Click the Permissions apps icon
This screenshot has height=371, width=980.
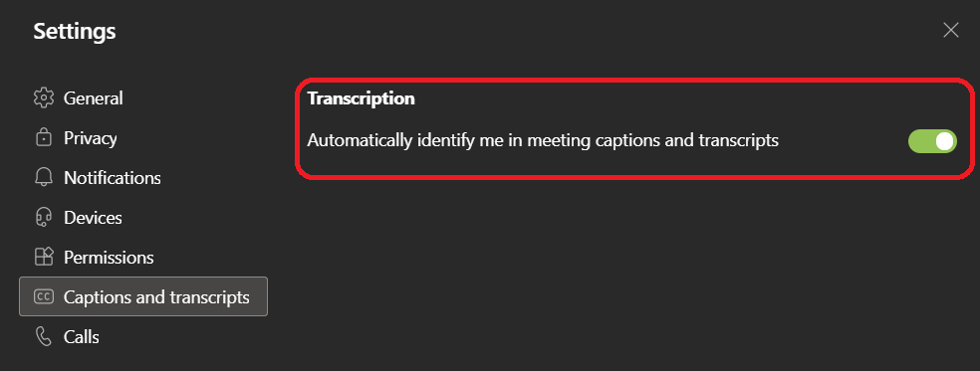coord(43,258)
